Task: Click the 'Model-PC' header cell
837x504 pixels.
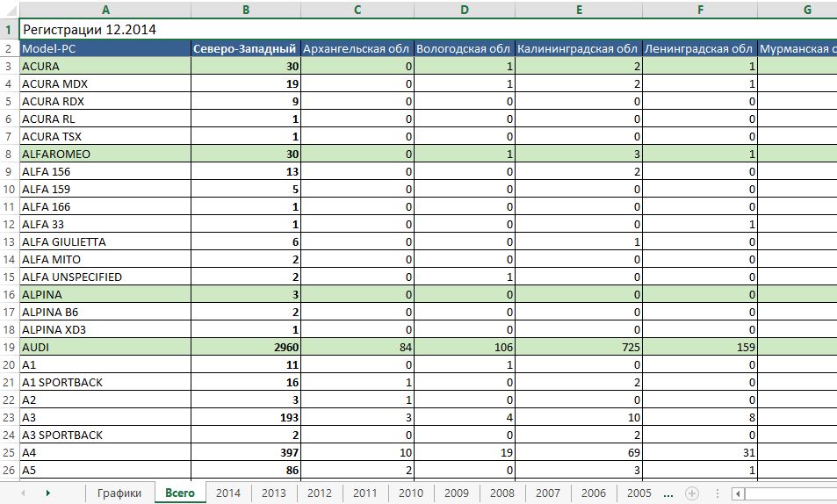Action: pyautogui.click(x=105, y=48)
